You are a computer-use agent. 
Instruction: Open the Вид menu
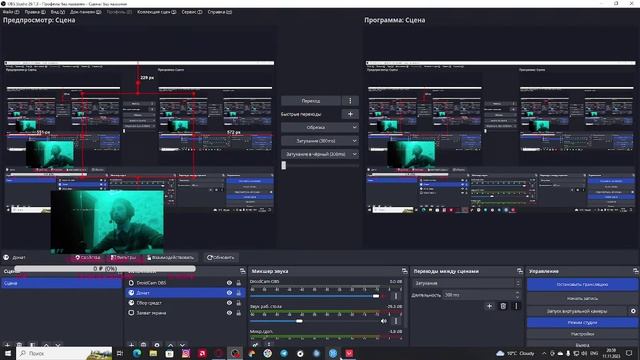tap(58, 12)
